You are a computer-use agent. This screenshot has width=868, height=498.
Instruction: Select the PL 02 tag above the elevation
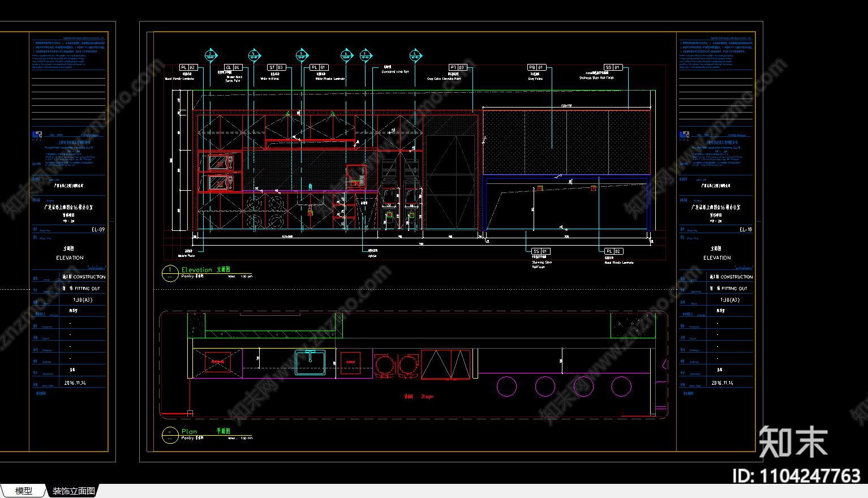[188, 67]
